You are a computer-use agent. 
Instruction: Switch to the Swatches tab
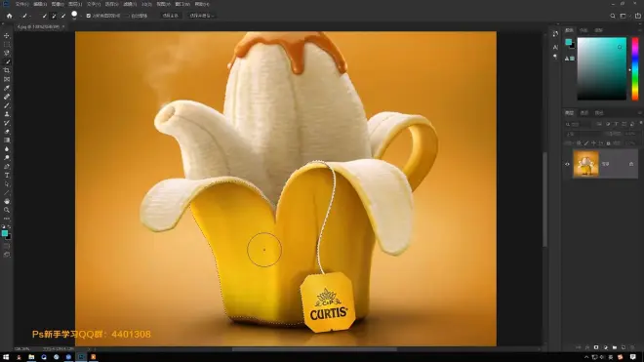(x=584, y=30)
